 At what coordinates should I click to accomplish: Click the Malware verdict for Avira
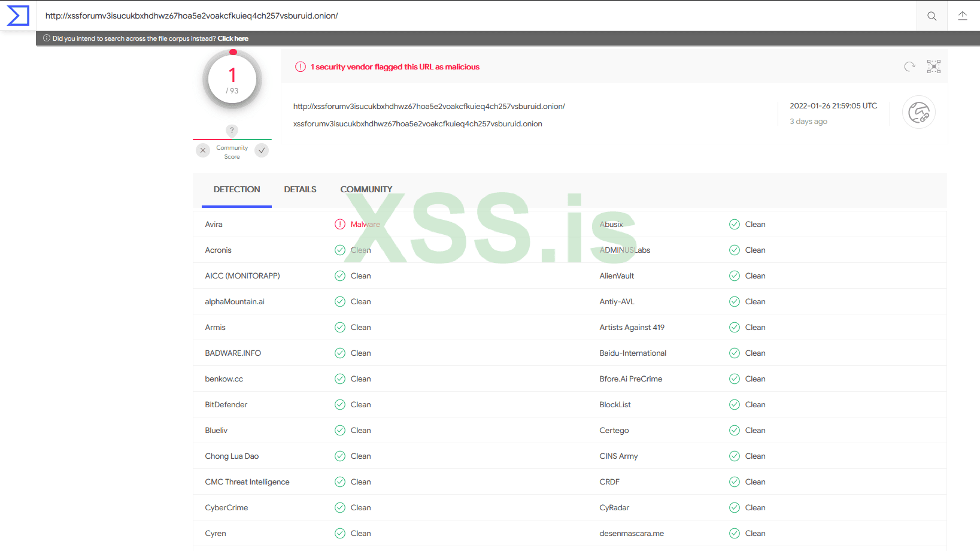[365, 225]
